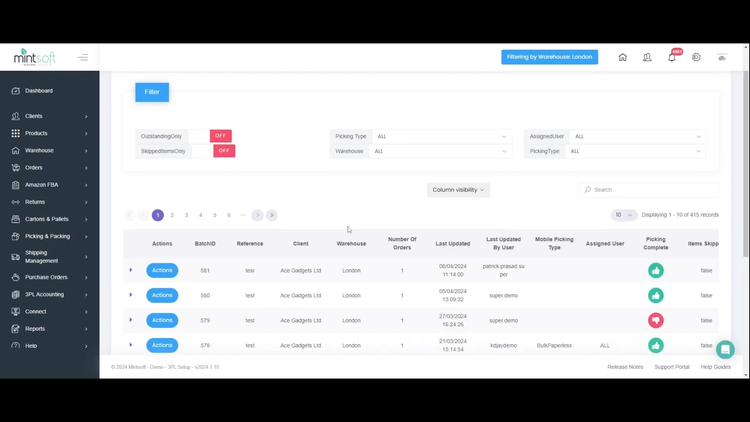Click the Reports sidebar icon
The image size is (750, 422).
tap(15, 329)
